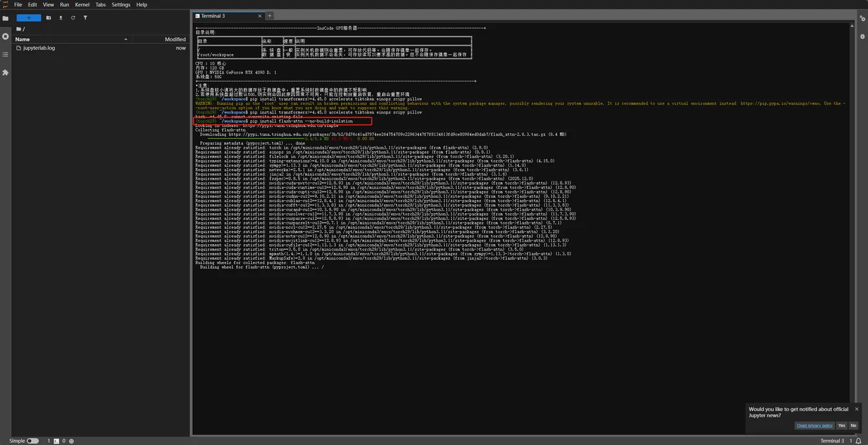Screen dimensions: 868x445
Task: Click No on Jupyter news notification
Action: tap(853, 425)
